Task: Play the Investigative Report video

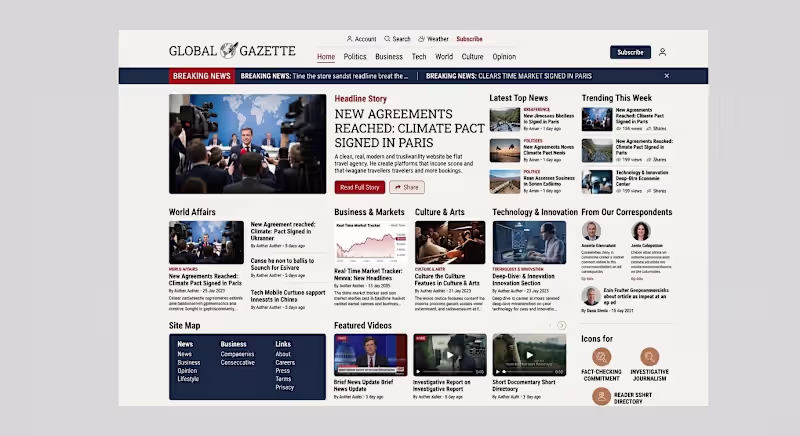Action: (449, 355)
